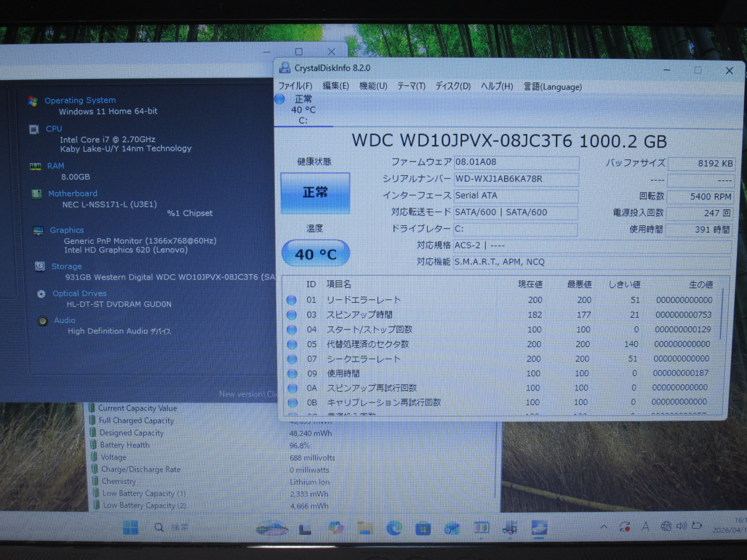Click status dot for リードエラーレート row
Viewport: 747px width, 560px height.
tap(292, 300)
